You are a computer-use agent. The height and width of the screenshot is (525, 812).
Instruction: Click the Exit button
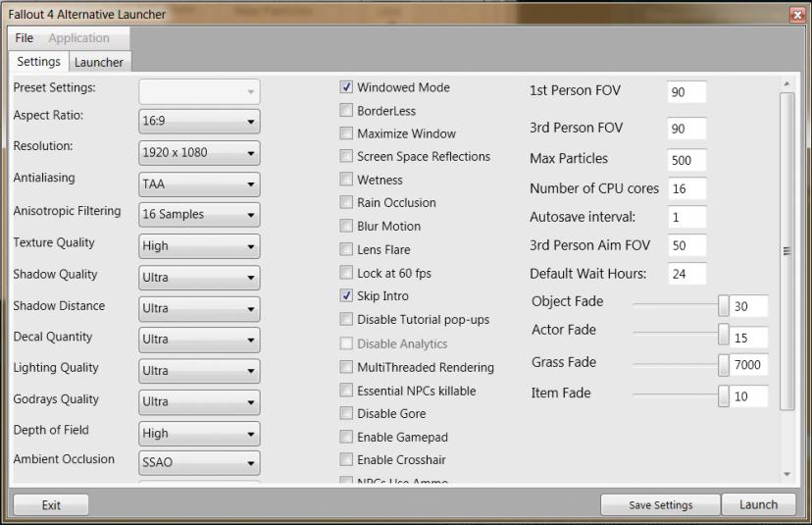[x=51, y=505]
